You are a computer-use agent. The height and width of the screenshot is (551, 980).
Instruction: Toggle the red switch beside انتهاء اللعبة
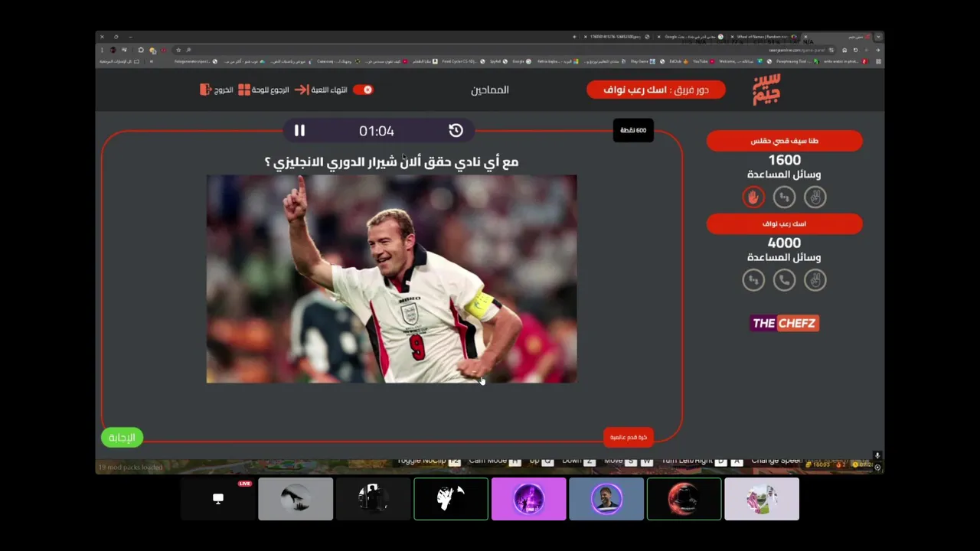pos(363,90)
